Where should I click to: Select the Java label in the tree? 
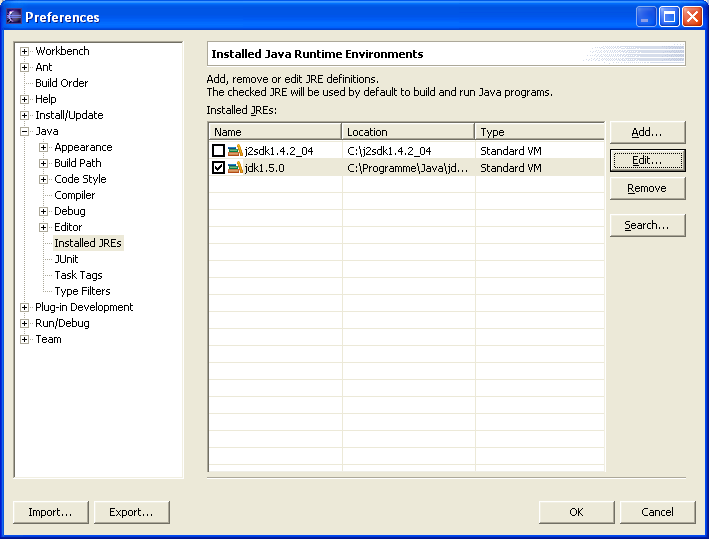[47, 132]
